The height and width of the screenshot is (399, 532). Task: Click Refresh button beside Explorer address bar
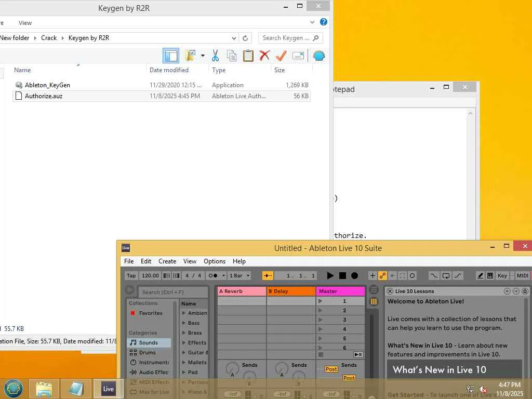245,38
